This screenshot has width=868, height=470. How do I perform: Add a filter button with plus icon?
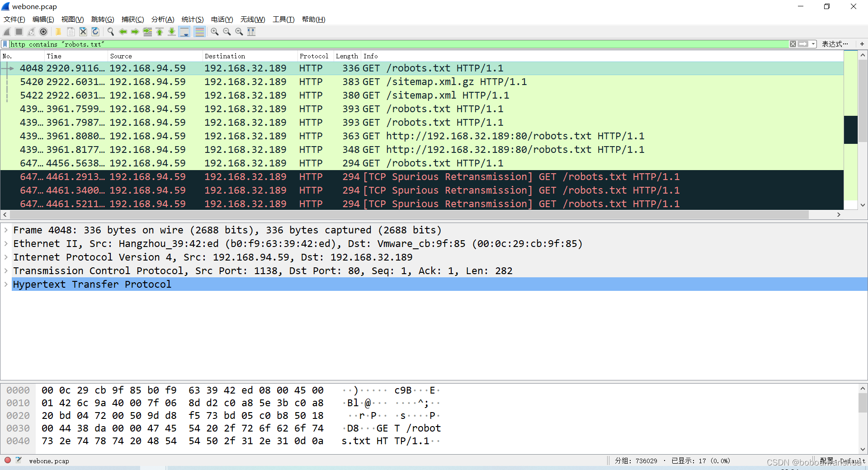[x=862, y=44]
